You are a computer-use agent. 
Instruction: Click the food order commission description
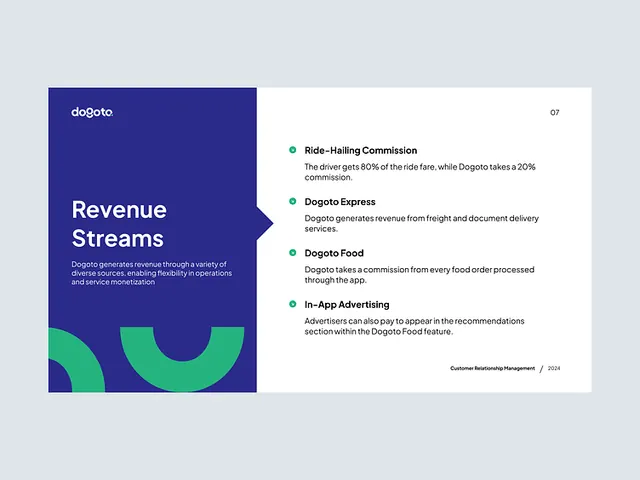point(419,275)
